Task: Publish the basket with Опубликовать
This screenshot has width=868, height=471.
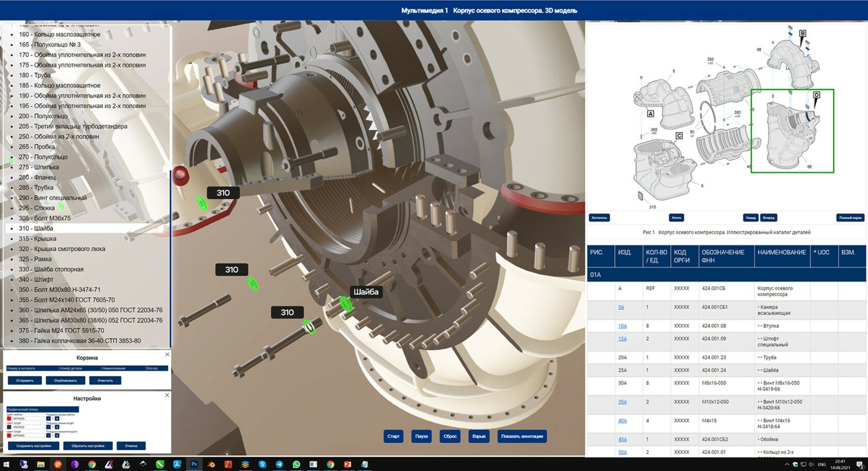Action: click(x=66, y=381)
